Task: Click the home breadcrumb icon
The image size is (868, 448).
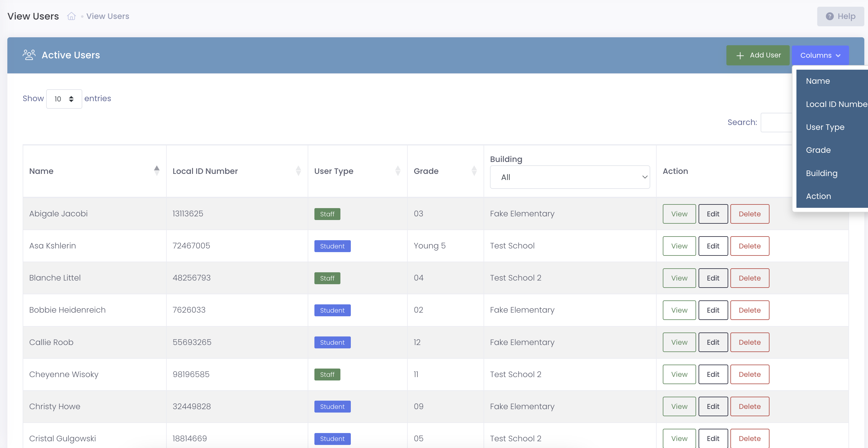Action: [71, 16]
